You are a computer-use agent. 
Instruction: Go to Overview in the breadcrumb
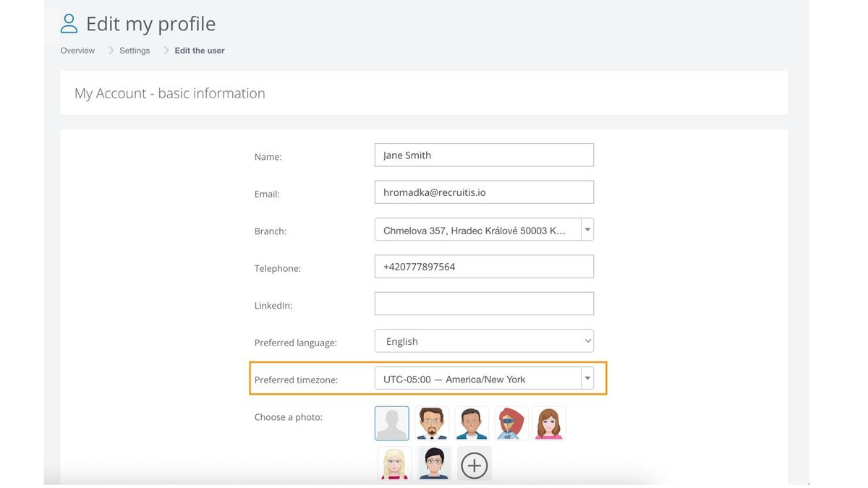77,51
